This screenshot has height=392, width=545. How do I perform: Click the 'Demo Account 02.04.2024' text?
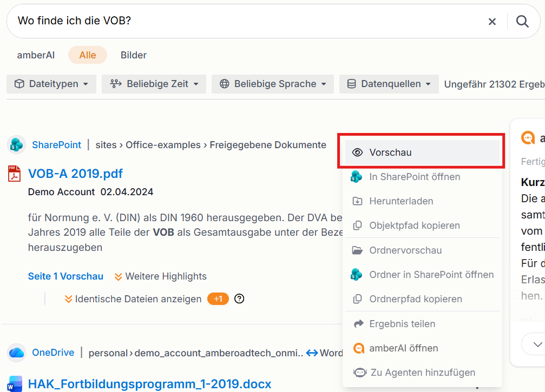coord(90,192)
